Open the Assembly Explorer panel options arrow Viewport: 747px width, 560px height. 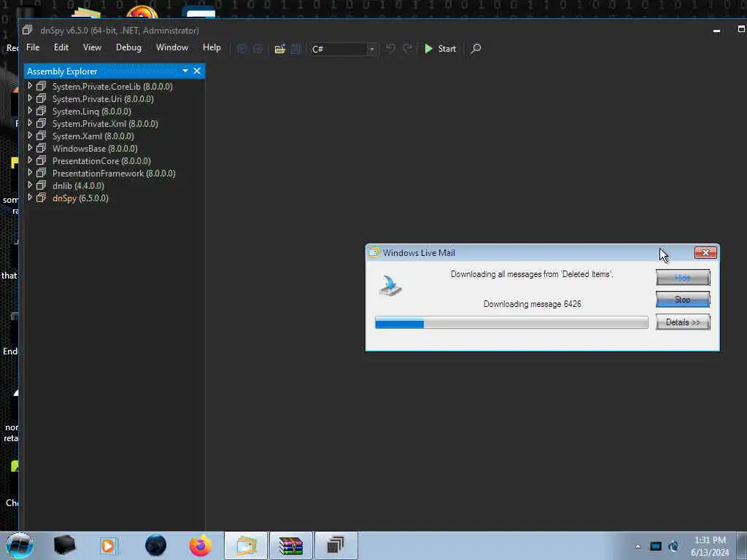click(185, 71)
